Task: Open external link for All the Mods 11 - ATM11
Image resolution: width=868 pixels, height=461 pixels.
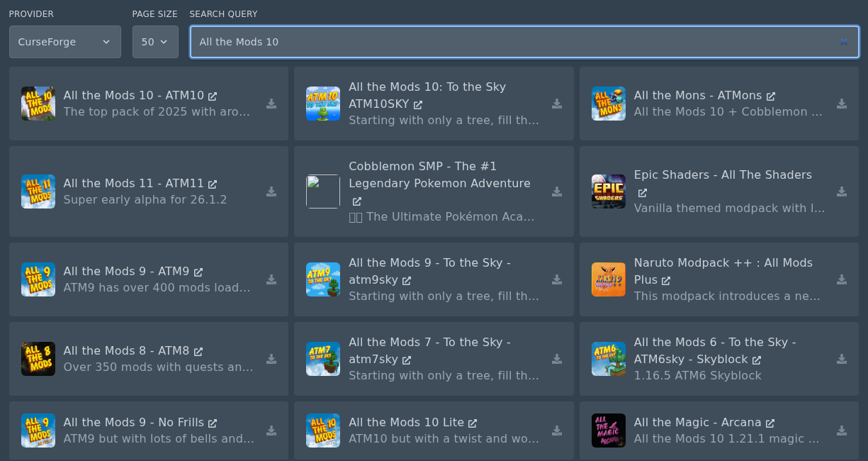Action: (213, 184)
